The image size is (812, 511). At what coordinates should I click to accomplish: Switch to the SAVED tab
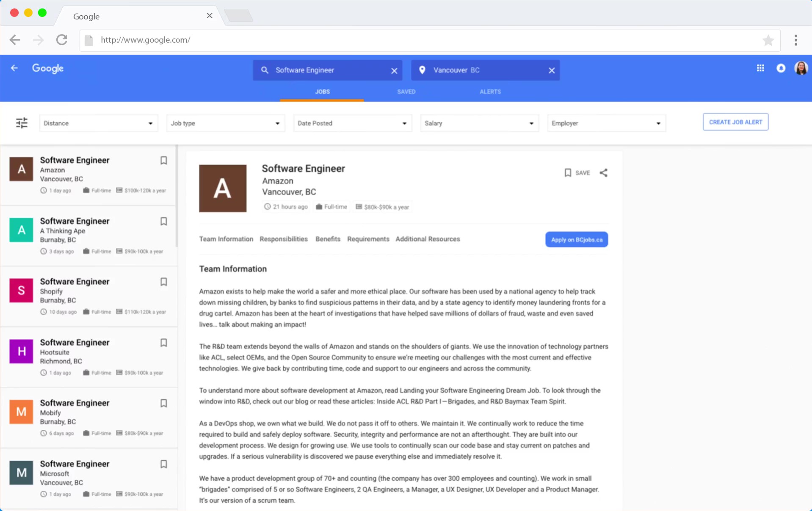(406, 91)
